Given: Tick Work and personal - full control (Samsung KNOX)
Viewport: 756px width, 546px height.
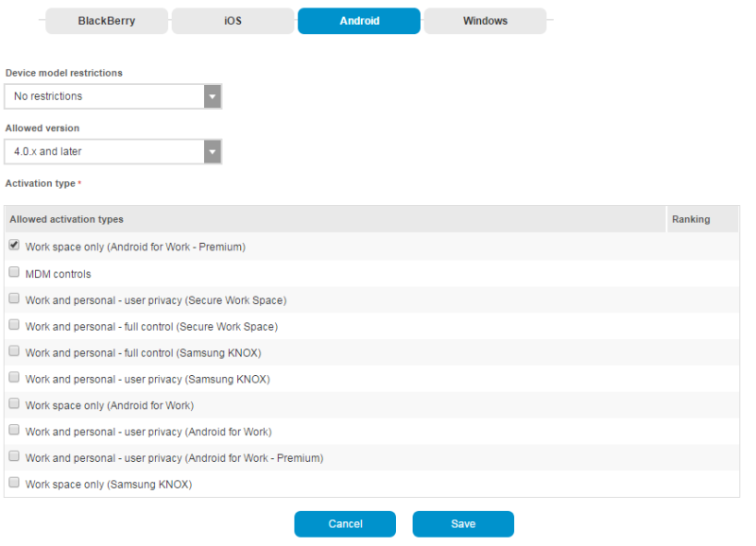Looking at the screenshot, I should pyautogui.click(x=14, y=350).
